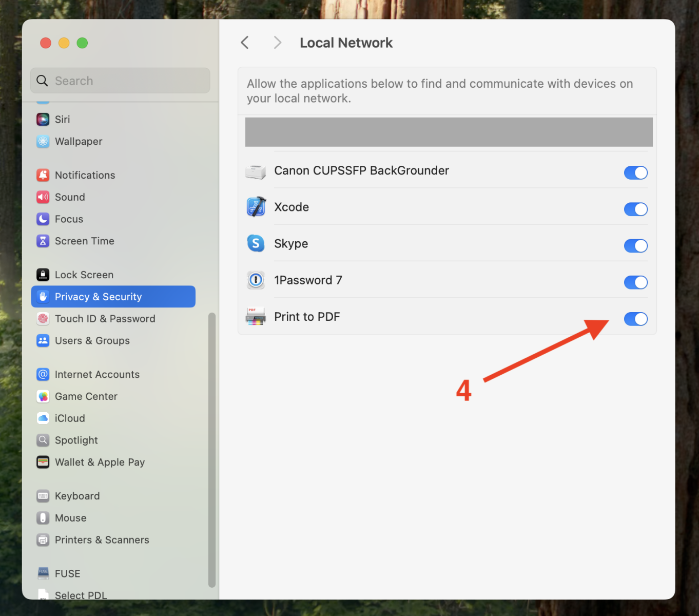Click the Skype app icon

(256, 243)
